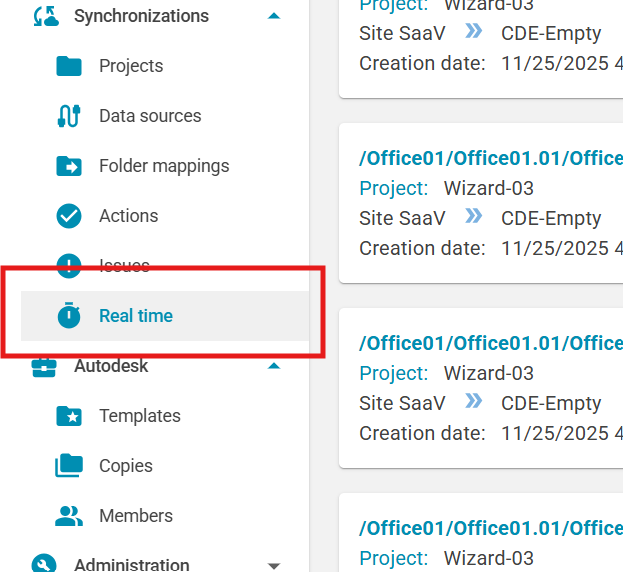
Task: Open the Templates menu item
Action: pos(140,416)
